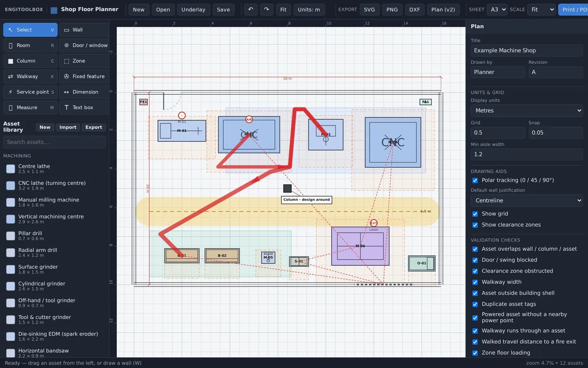This screenshot has height=368, width=588.
Task: Uncheck Door / swing blocked validation
Action: [x=475, y=260]
